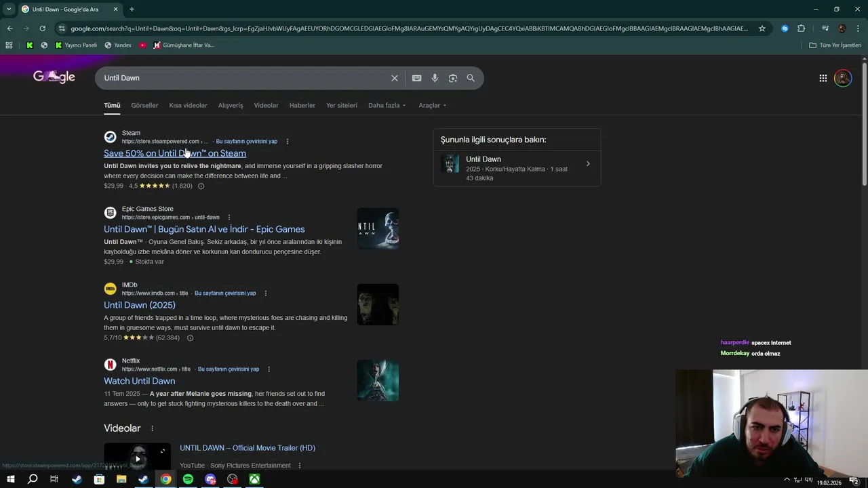Screen dimensions: 868x488
Task: Open a new Chrome tab
Action: pos(132,9)
